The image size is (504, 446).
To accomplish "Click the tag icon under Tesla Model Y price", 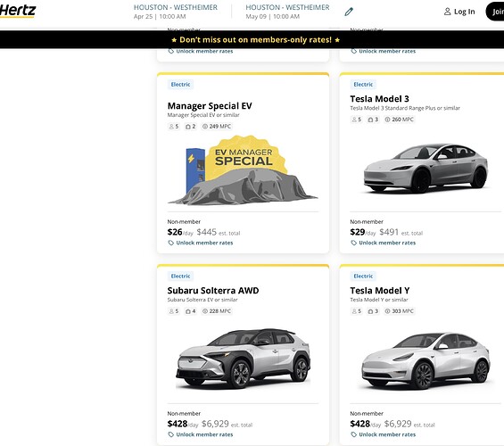I will (353, 434).
